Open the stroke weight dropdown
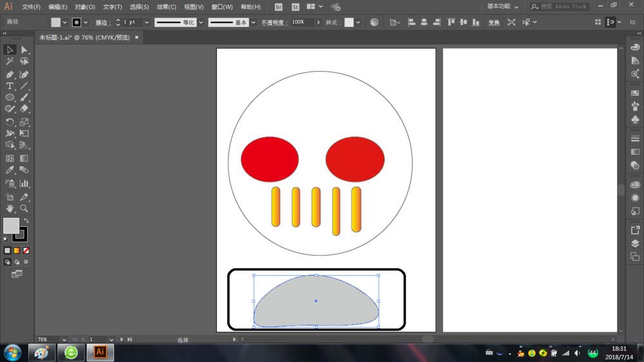 click(147, 22)
